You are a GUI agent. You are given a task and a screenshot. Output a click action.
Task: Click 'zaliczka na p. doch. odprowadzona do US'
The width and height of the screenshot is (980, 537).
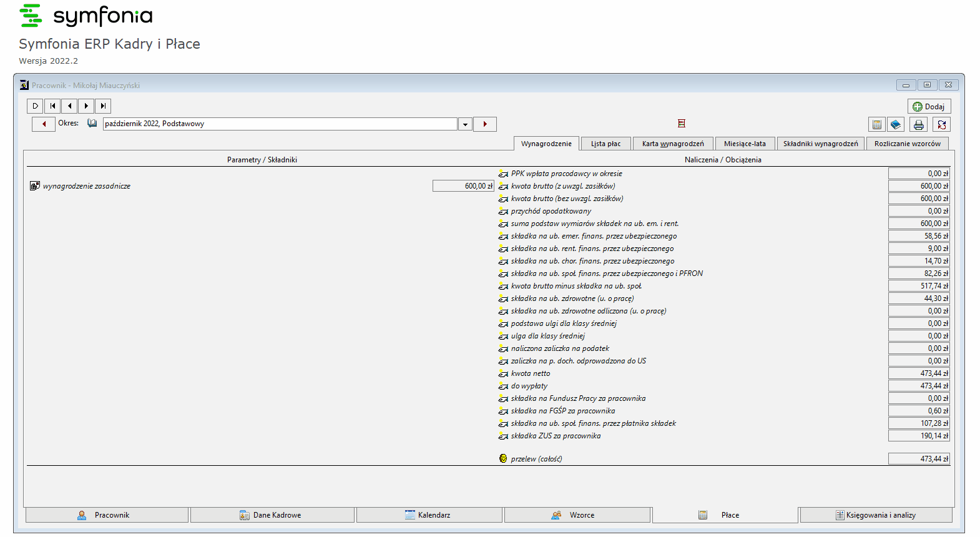(579, 361)
